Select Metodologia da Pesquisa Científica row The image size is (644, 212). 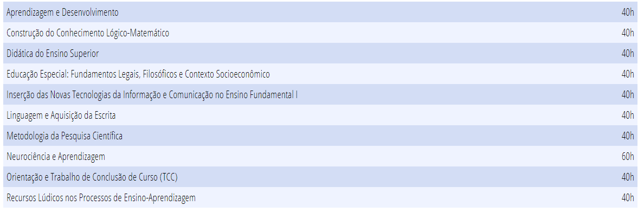pos(320,136)
